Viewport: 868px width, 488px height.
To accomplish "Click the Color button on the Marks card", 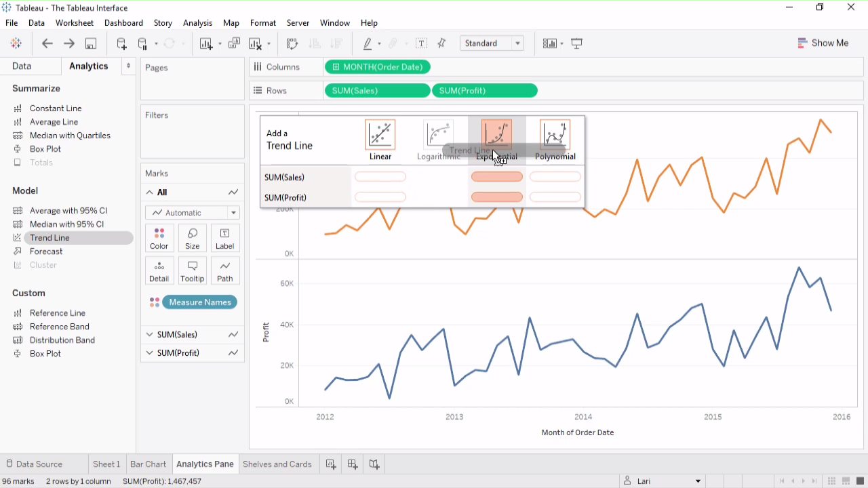I will point(159,238).
